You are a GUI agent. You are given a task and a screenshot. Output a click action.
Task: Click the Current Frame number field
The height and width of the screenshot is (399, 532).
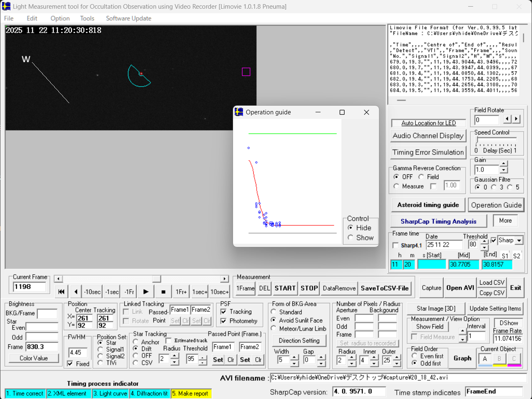pos(29,287)
